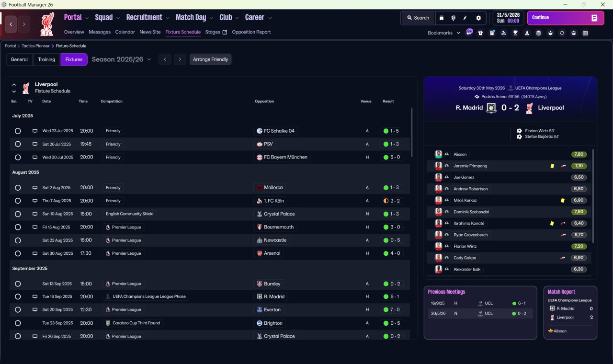Click the training cone icon in bookmarks bar
The width and height of the screenshot is (613, 364).
[x=527, y=33]
